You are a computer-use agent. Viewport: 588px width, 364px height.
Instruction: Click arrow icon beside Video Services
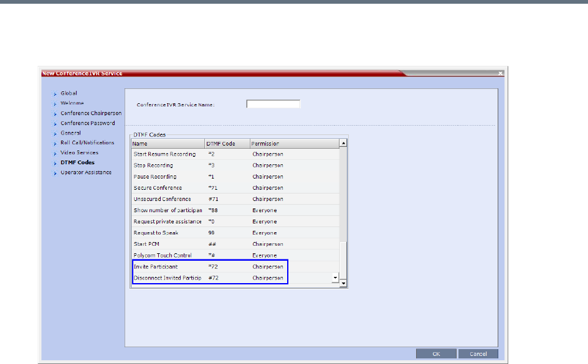[55, 153]
